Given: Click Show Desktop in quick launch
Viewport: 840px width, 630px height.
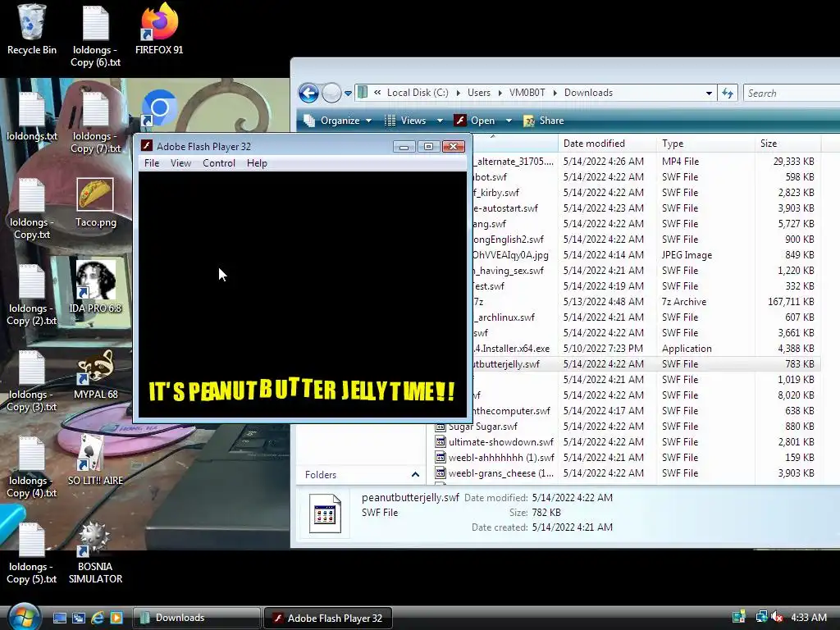Looking at the screenshot, I should (x=59, y=618).
